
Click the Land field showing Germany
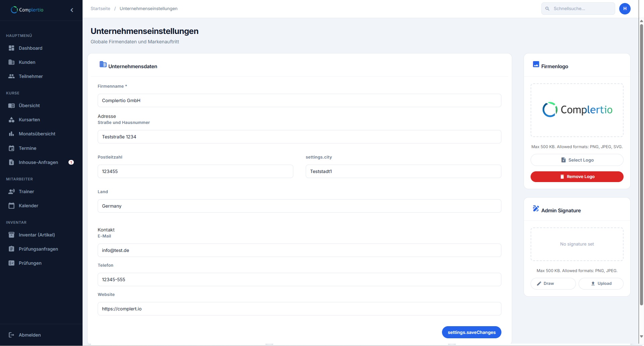(x=299, y=206)
